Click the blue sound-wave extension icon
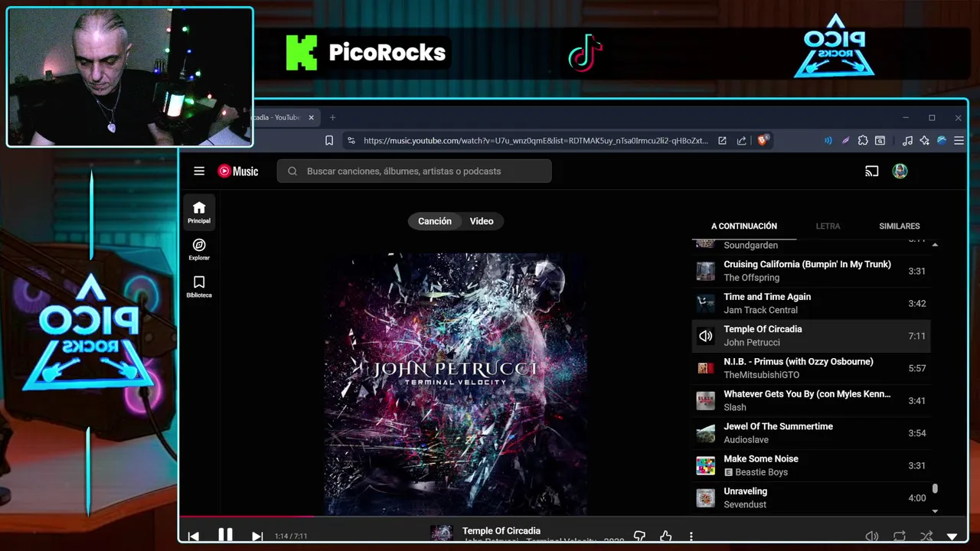 pyautogui.click(x=828, y=141)
